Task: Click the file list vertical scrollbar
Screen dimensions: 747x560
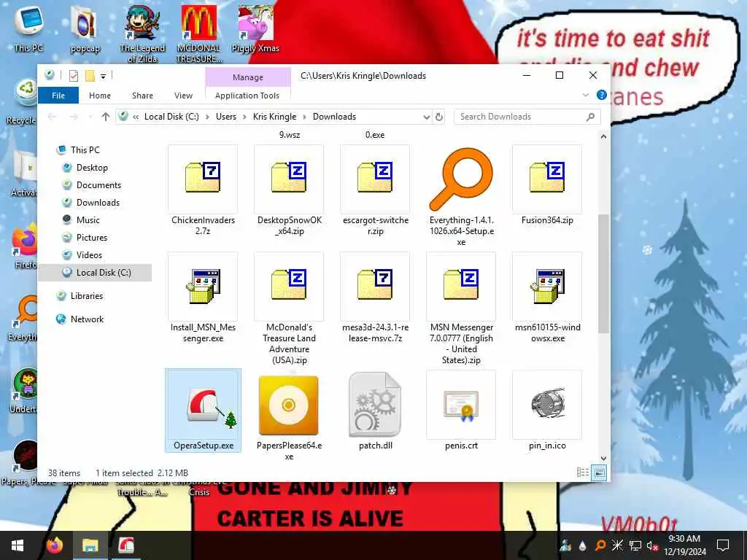Action: pos(603,274)
